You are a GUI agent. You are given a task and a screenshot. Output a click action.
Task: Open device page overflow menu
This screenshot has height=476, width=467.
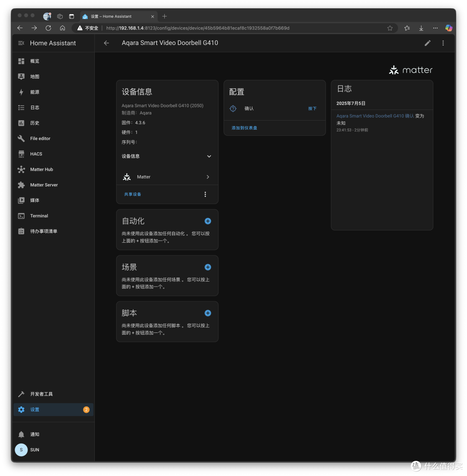point(443,43)
